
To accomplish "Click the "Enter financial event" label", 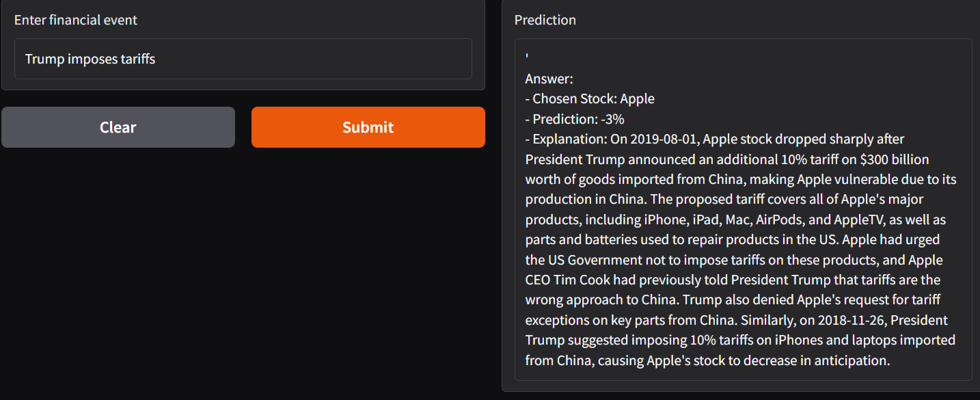I will point(76,20).
